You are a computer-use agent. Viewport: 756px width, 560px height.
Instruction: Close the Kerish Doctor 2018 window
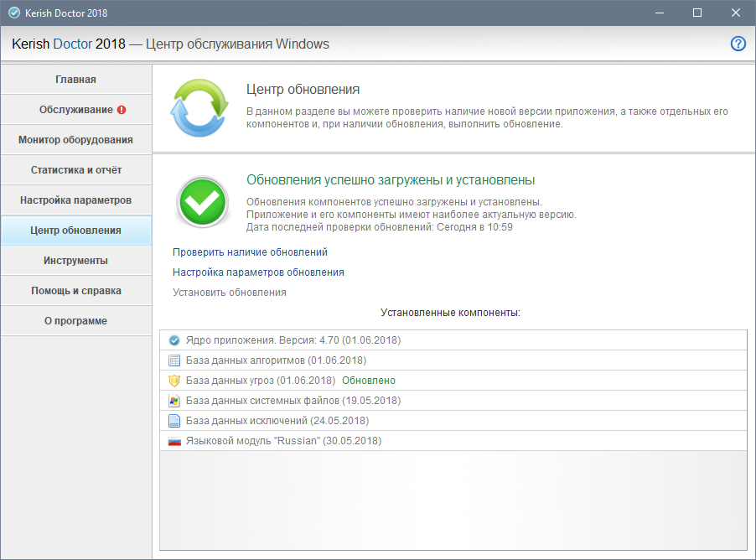pyautogui.click(x=735, y=13)
